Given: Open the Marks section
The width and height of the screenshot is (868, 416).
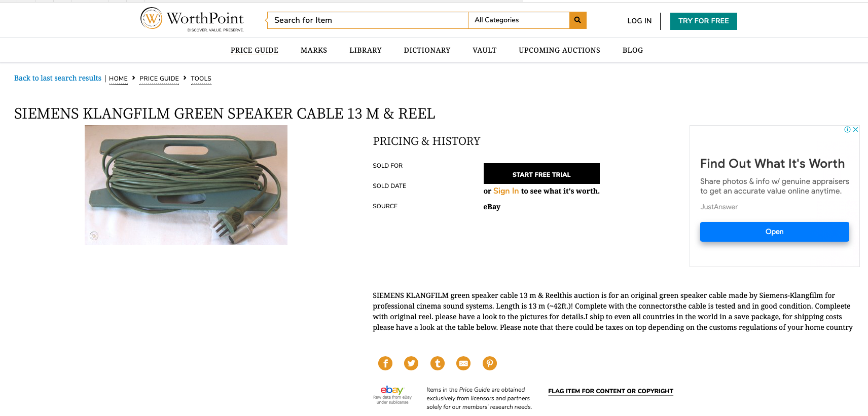Looking at the screenshot, I should point(313,50).
